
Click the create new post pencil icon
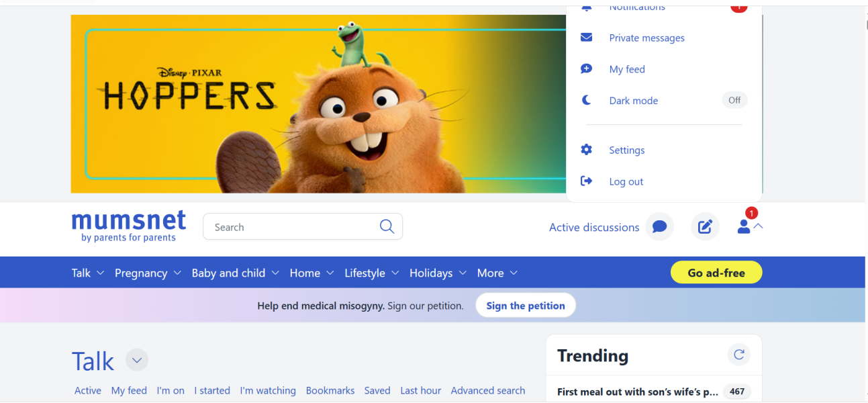tap(705, 227)
